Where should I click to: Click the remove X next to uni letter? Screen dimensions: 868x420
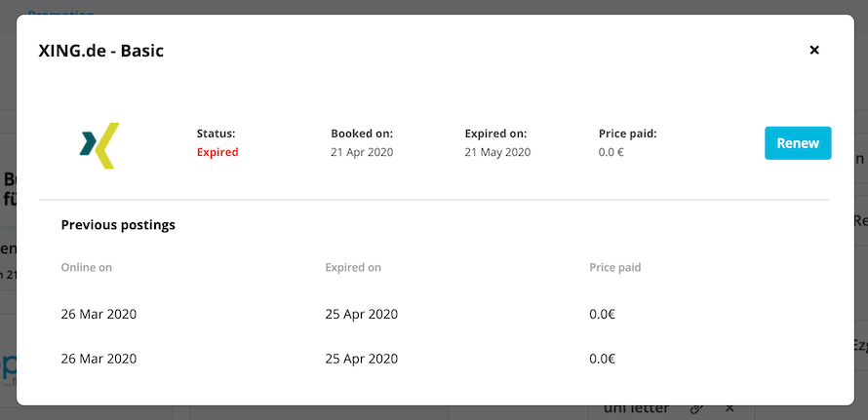730,409
